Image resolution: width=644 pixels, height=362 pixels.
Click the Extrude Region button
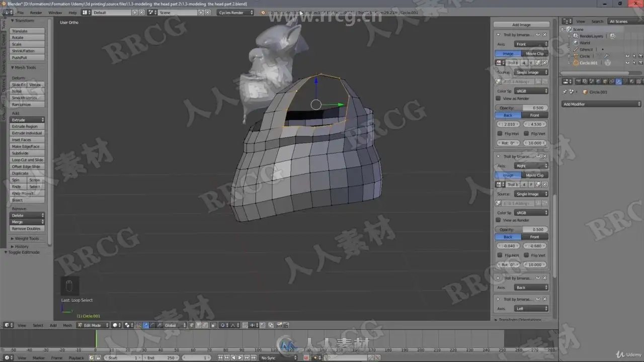[28, 127]
